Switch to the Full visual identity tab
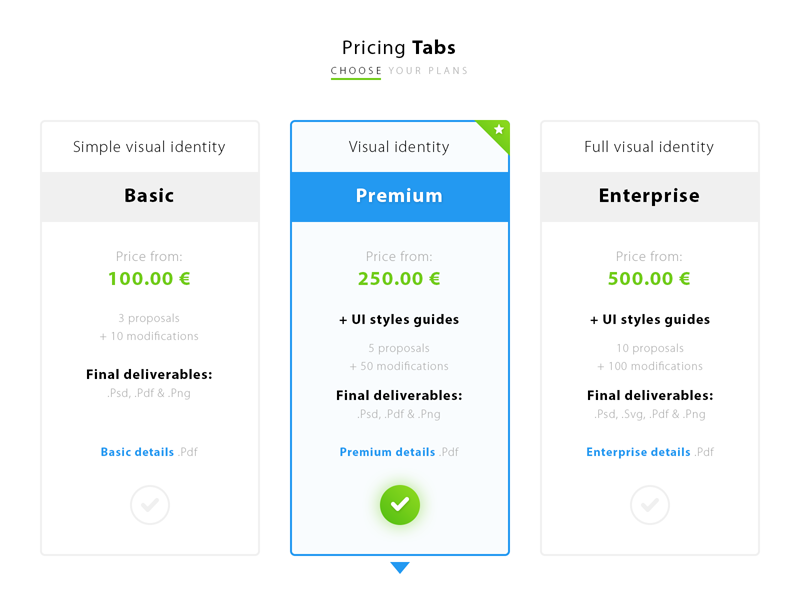The height and width of the screenshot is (600, 800). pos(650,146)
